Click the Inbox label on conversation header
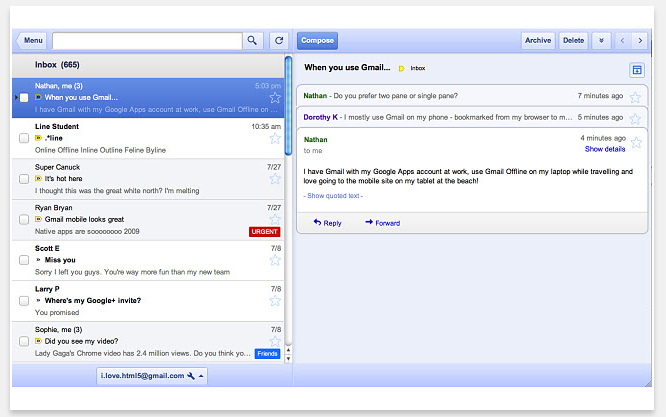666x417 pixels. (x=418, y=68)
